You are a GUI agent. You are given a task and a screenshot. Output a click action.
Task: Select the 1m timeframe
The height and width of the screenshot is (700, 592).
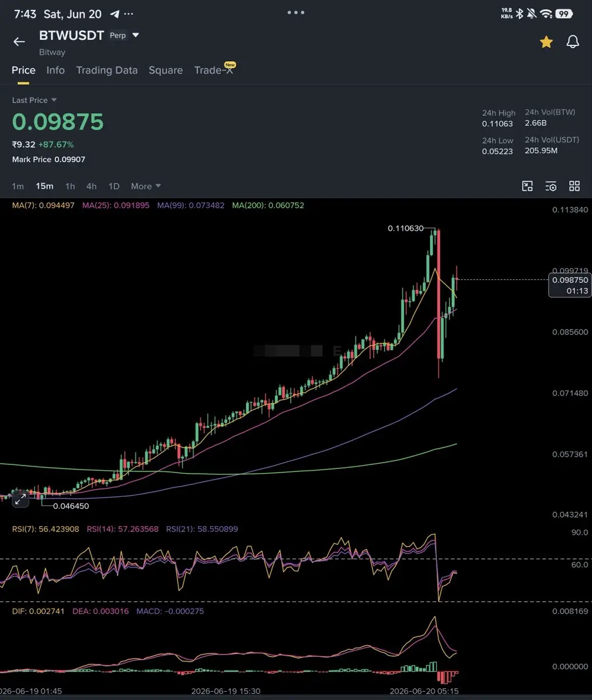click(x=18, y=186)
